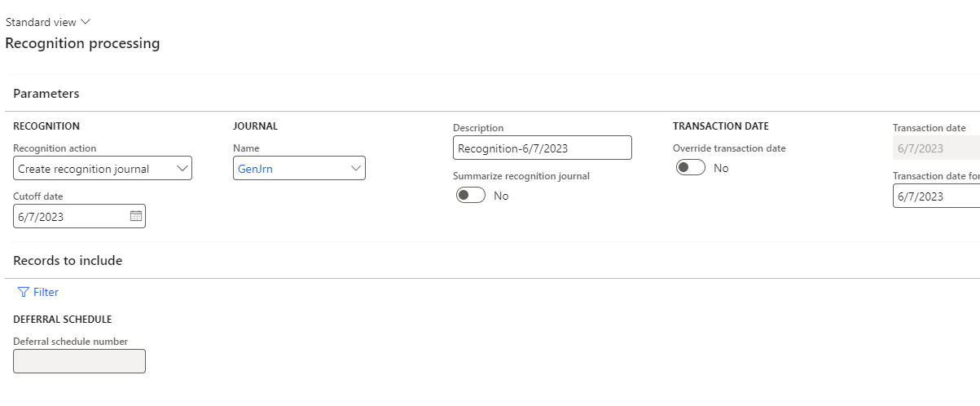Image resolution: width=980 pixels, height=406 pixels.
Task: Click into the Description text field
Action: 542,148
